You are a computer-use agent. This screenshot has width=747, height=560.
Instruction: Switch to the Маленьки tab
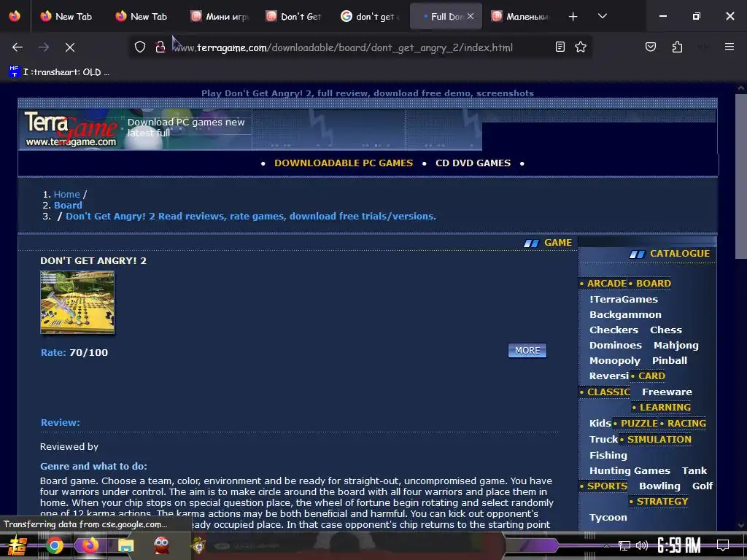point(520,16)
